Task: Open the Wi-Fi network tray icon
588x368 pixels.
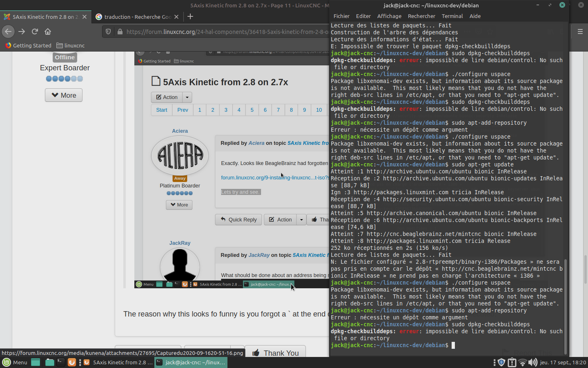Action: [522, 362]
